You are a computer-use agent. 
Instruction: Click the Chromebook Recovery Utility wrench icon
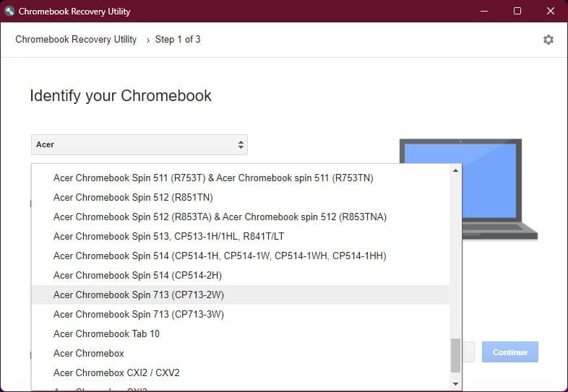[9, 12]
